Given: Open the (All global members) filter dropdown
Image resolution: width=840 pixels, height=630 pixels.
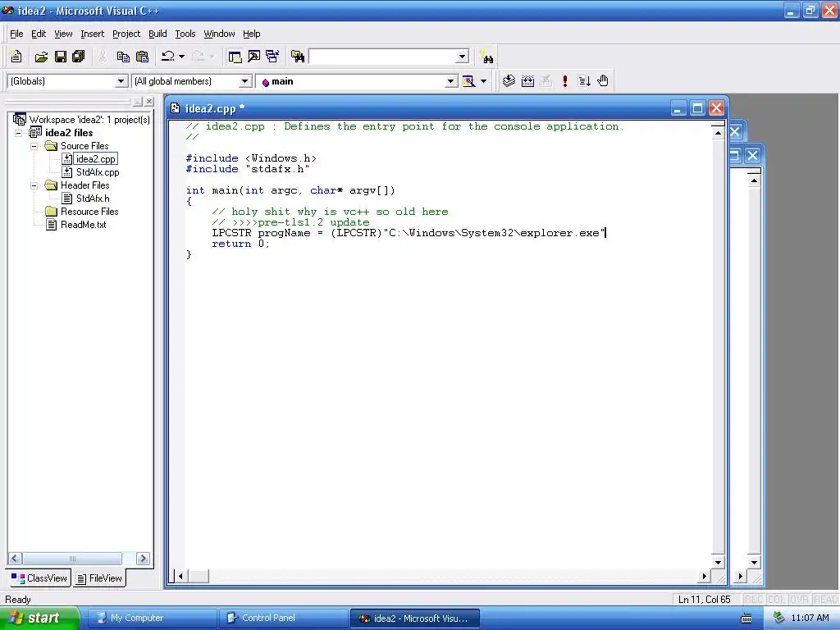Looking at the screenshot, I should [x=244, y=81].
